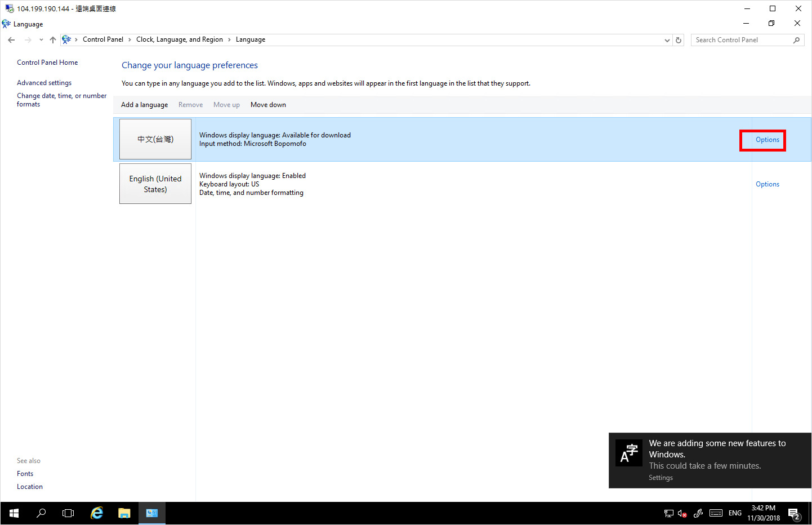Screen dimensions: 812x525
Task: Open Fonts under See also
Action: tap(25, 474)
